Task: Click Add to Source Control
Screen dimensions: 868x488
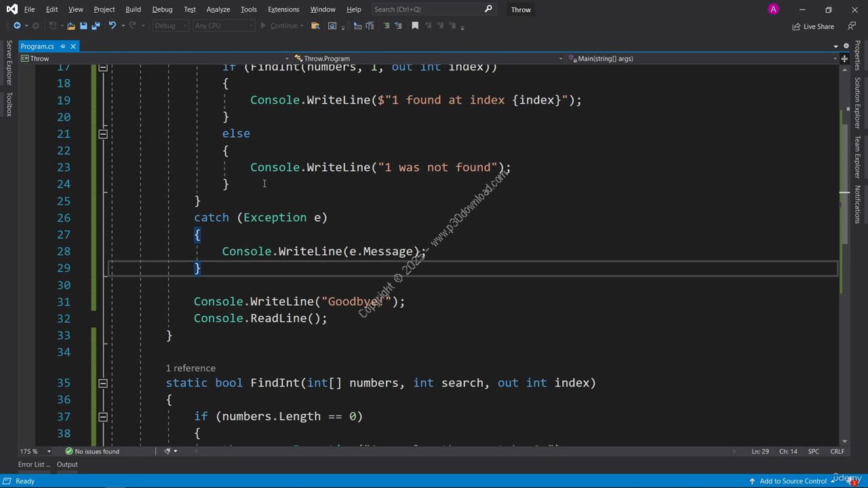Action: (x=793, y=481)
